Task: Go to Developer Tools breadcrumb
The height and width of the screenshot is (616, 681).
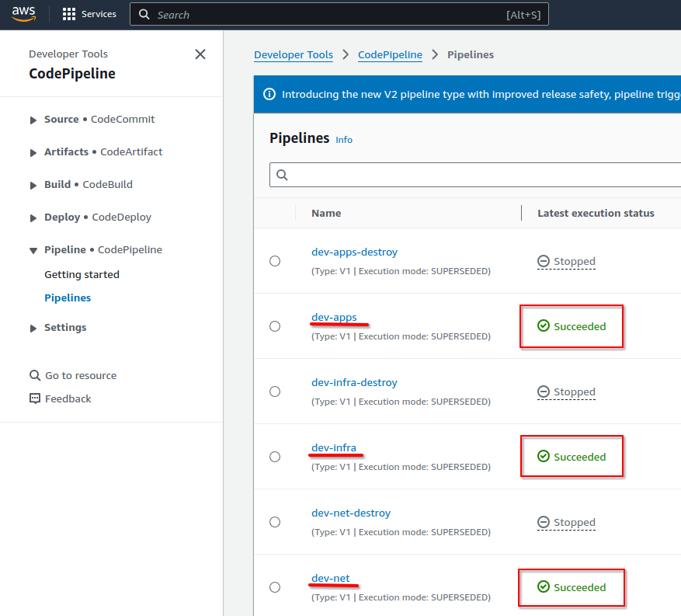Action: point(294,54)
